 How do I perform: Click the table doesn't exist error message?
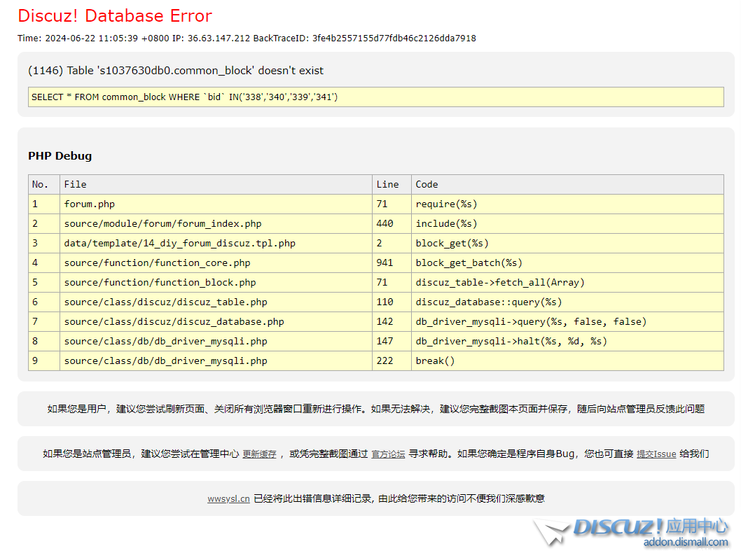(176, 71)
